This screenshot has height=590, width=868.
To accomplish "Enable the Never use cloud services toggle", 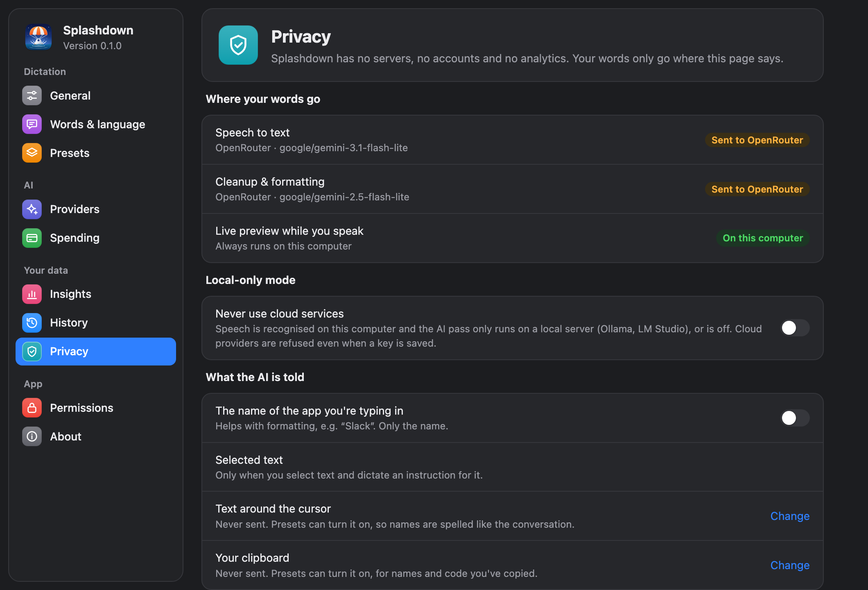I will (795, 328).
